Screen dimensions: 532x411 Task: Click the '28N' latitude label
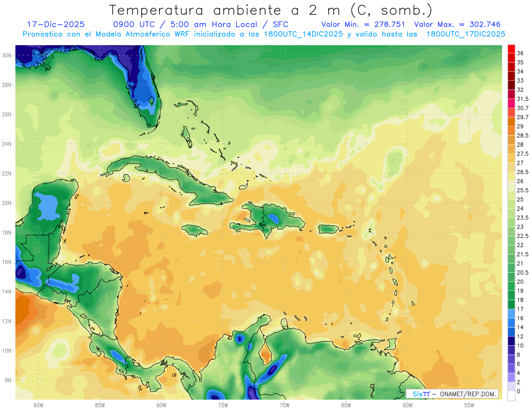point(7,85)
